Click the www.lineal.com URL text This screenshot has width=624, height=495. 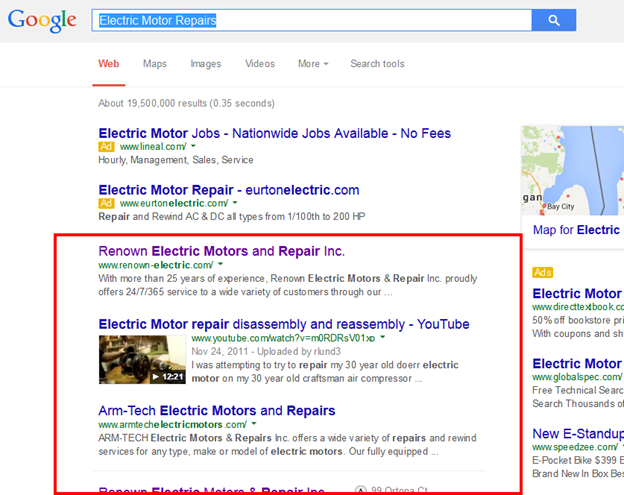click(x=153, y=146)
